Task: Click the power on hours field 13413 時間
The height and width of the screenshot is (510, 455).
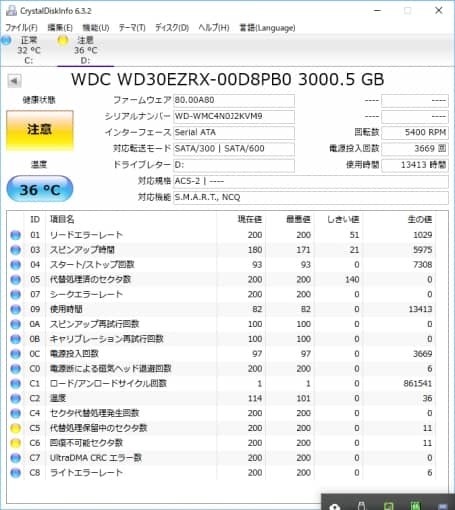Action: click(x=415, y=165)
